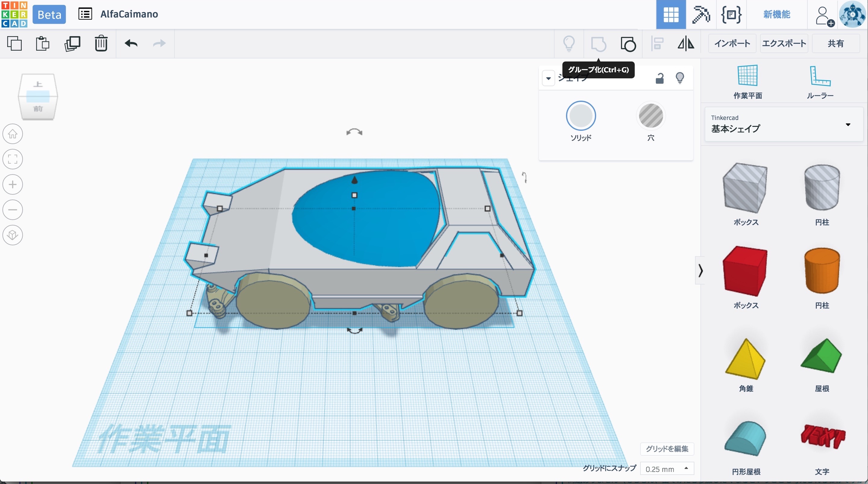The image size is (868, 484).
Task: Click the ungroup shapes icon
Action: pyautogui.click(x=628, y=44)
